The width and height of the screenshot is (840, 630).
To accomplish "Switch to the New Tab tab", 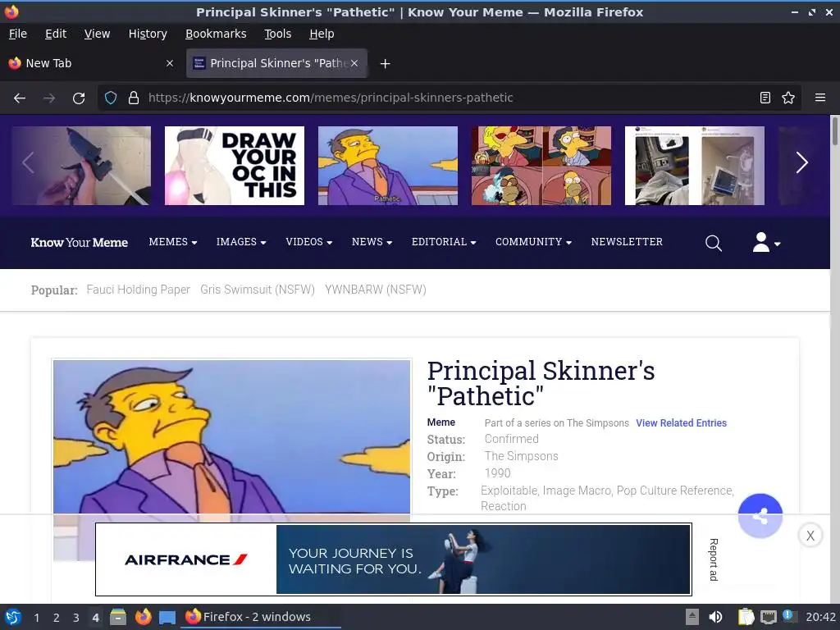I will [91, 63].
